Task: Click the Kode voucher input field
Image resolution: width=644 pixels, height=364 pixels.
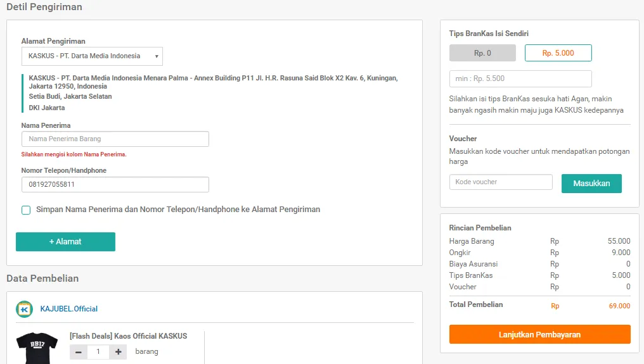Action: tap(501, 182)
